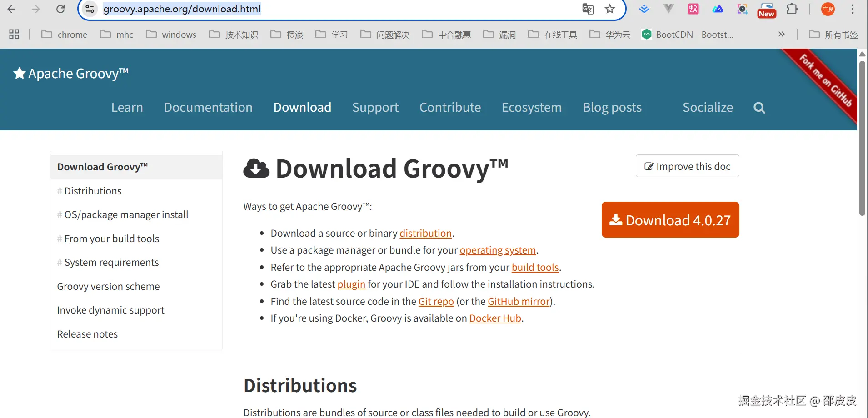
Task: Click 'Improve this doc'
Action: click(x=687, y=166)
